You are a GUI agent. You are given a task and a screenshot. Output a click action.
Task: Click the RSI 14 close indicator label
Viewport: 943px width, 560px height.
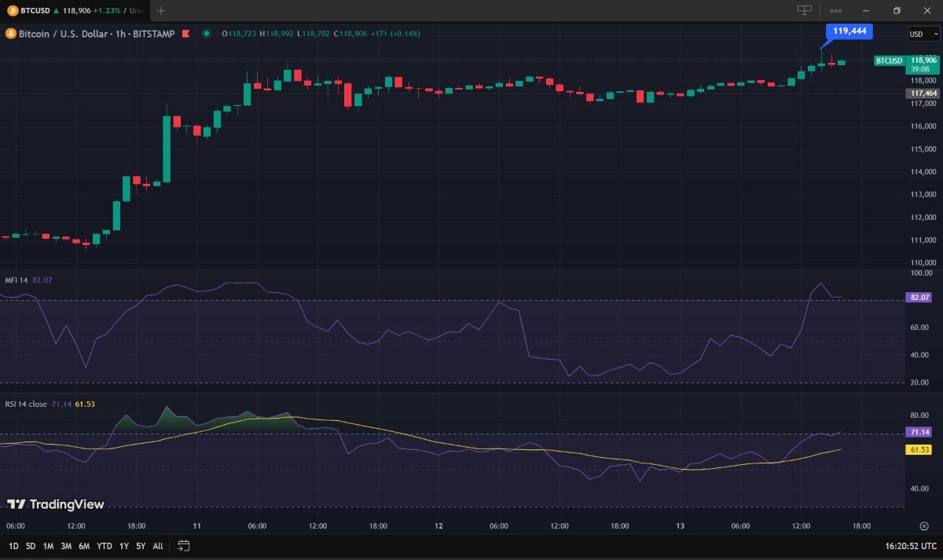(26, 404)
